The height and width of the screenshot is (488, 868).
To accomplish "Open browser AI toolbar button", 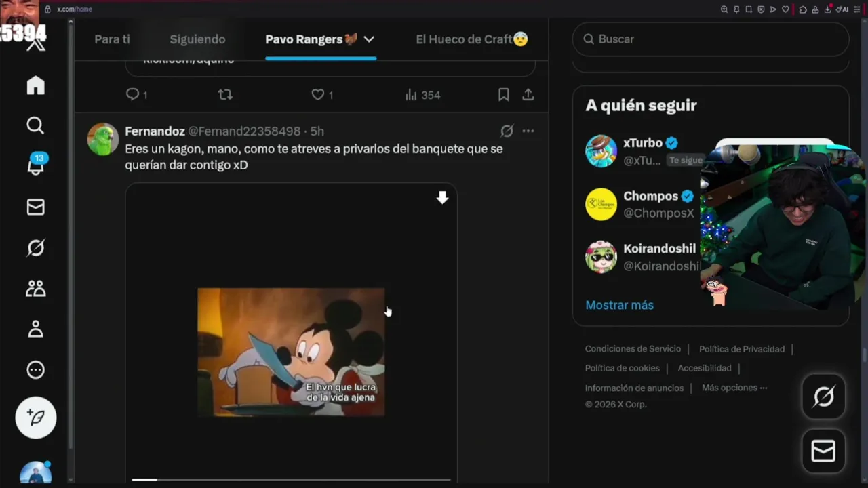I will (843, 9).
